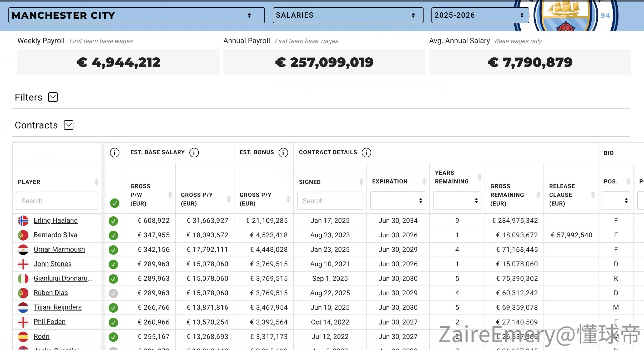644x350 pixels.
Task: Sort by Years Remaining column arrows
Action: point(480,177)
